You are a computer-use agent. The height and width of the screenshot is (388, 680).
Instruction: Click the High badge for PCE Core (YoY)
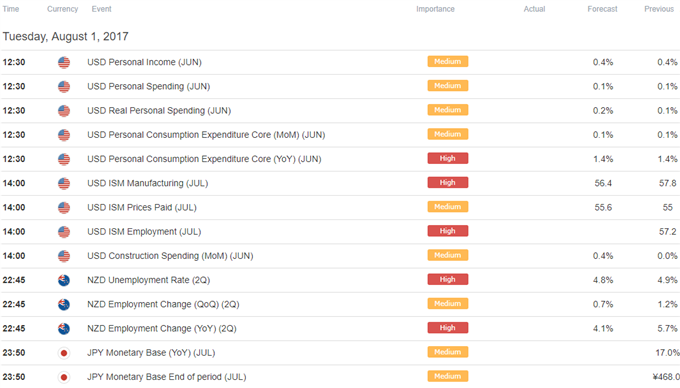click(448, 158)
